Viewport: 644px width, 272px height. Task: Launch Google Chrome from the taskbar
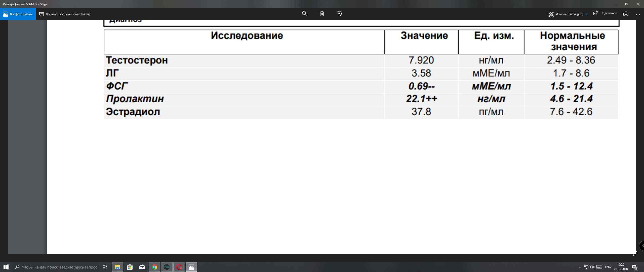154,267
